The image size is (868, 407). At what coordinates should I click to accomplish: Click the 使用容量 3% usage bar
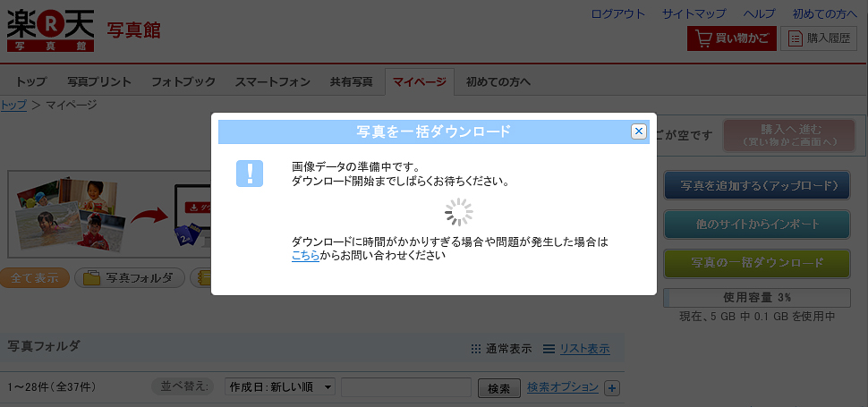point(757,298)
